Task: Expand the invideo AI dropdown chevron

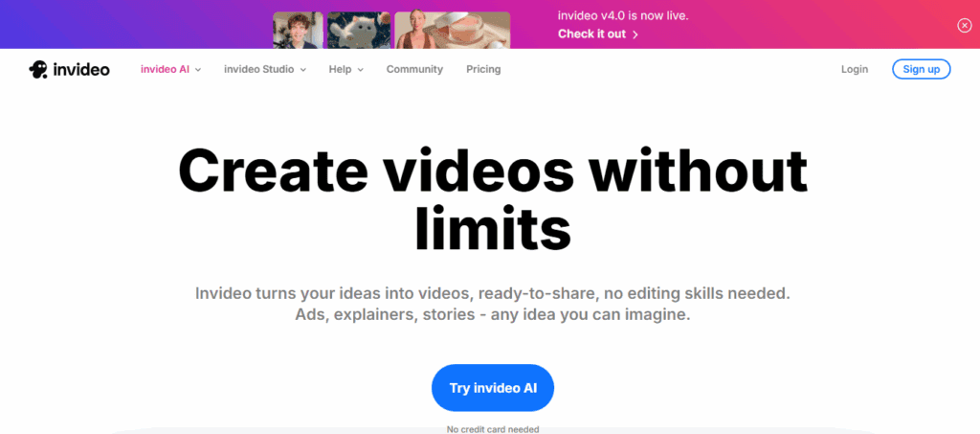Action: point(198,70)
